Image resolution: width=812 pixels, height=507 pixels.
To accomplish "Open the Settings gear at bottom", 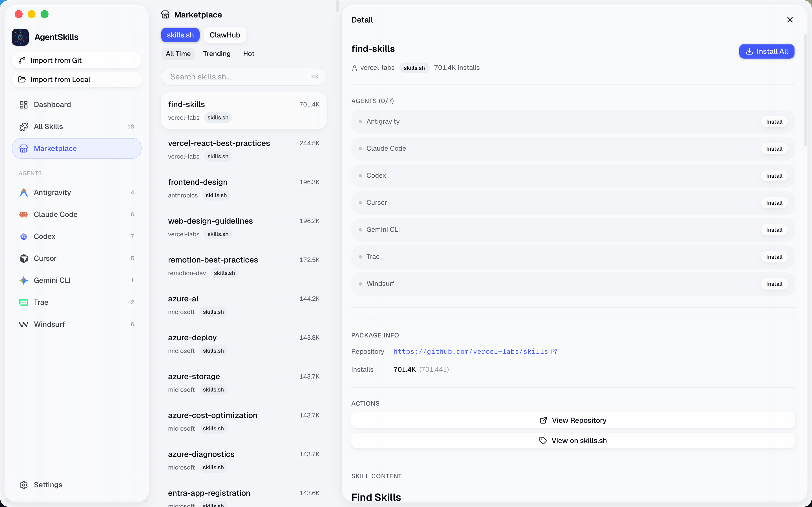I will coord(23,484).
